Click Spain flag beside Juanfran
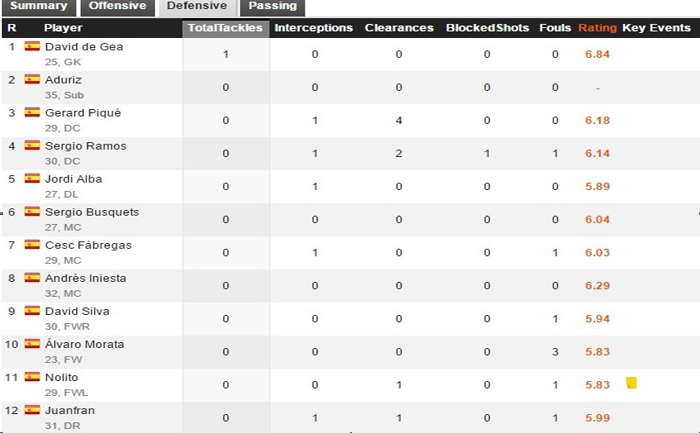Screen dimensions: 700x433 32,410
